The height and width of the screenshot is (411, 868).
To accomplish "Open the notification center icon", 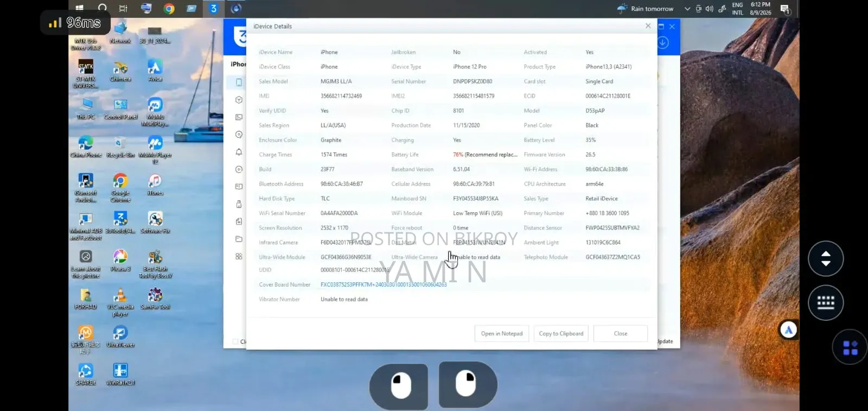I will [784, 9].
